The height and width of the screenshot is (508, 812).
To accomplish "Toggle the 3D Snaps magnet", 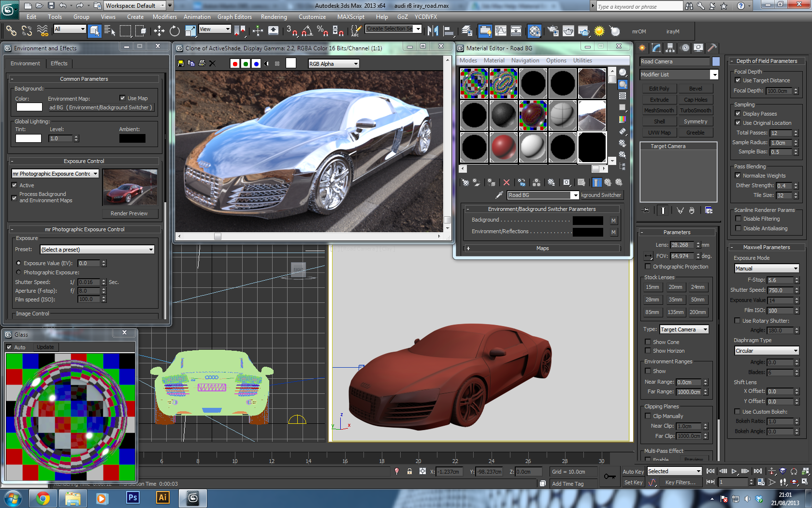I will [291, 31].
